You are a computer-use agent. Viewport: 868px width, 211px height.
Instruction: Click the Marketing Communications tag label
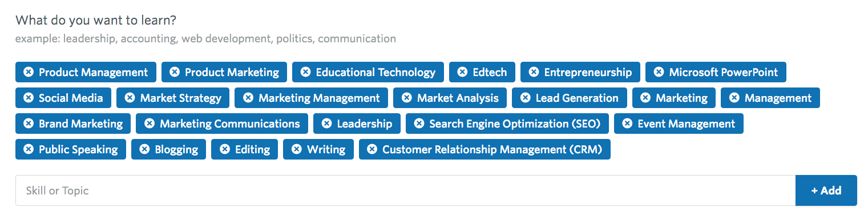coord(230,124)
